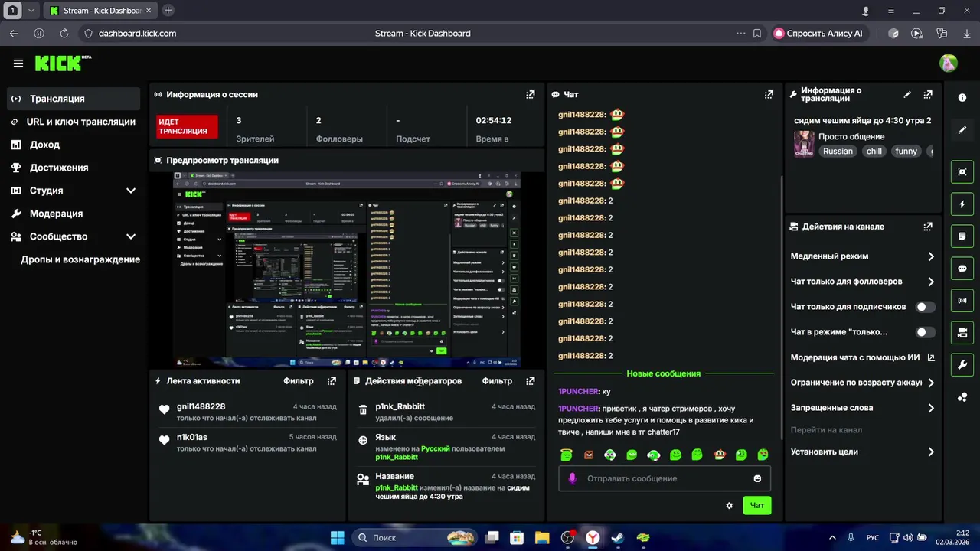Insert the crying green emote at row end
980x551 pixels.
coord(763,455)
